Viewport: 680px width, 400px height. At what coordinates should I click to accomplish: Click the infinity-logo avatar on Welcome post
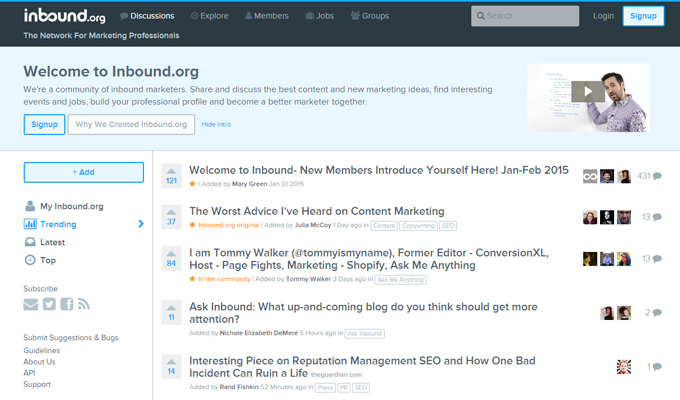point(590,176)
